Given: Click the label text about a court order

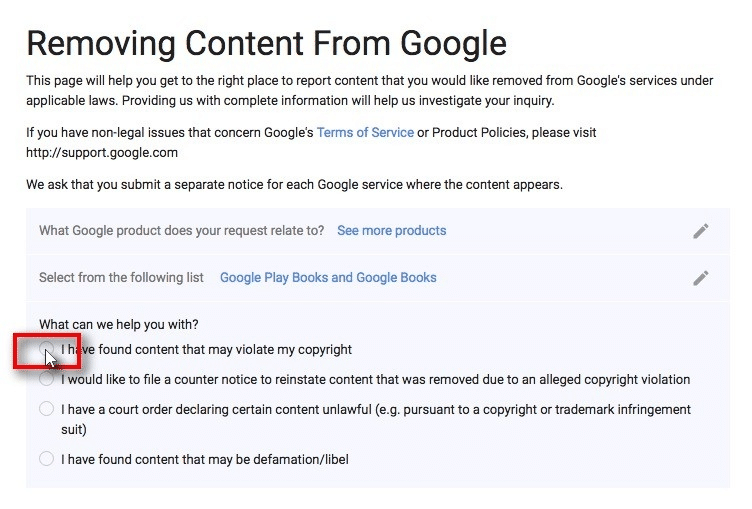Looking at the screenshot, I should tap(375, 409).
